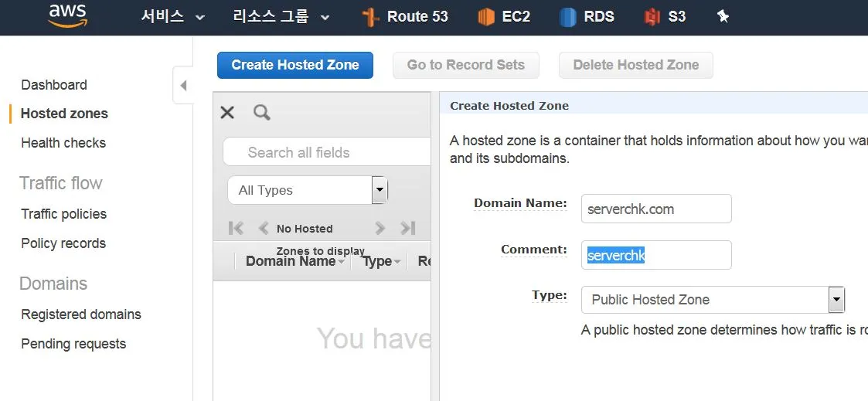Open Health checks in the sidebar
868x401 pixels.
click(63, 143)
